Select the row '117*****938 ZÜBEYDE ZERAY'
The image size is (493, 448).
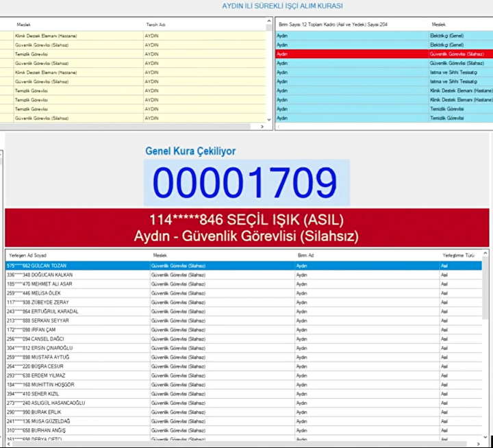(244, 302)
